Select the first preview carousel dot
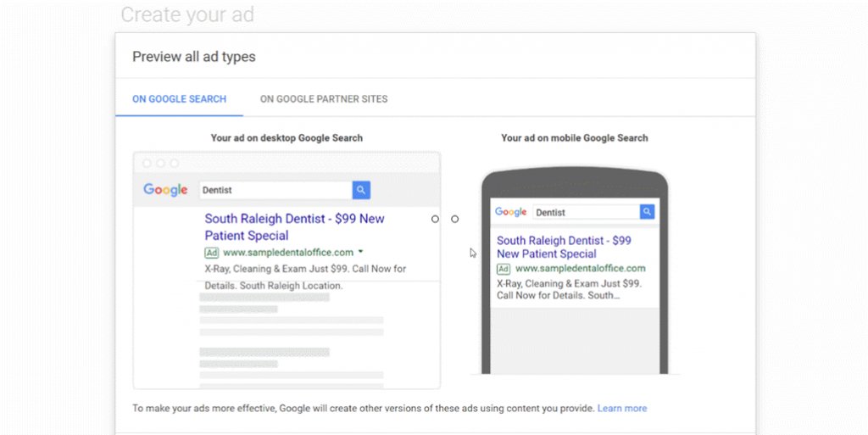 tap(435, 219)
